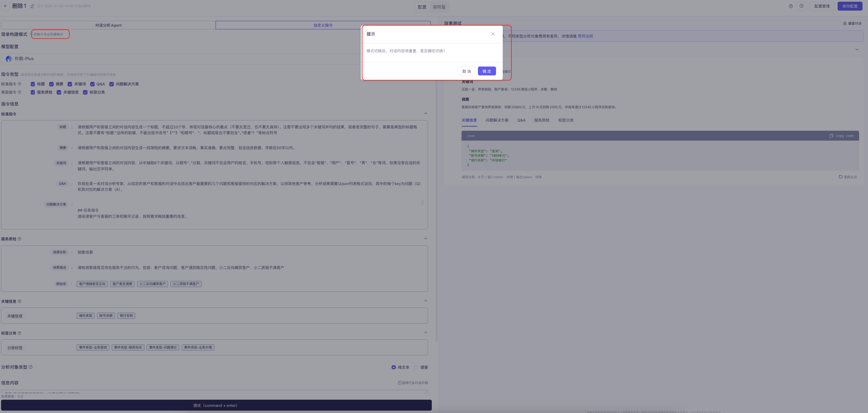868x413 pixels.
Task: Click the 配置管理 button
Action: (822, 6)
